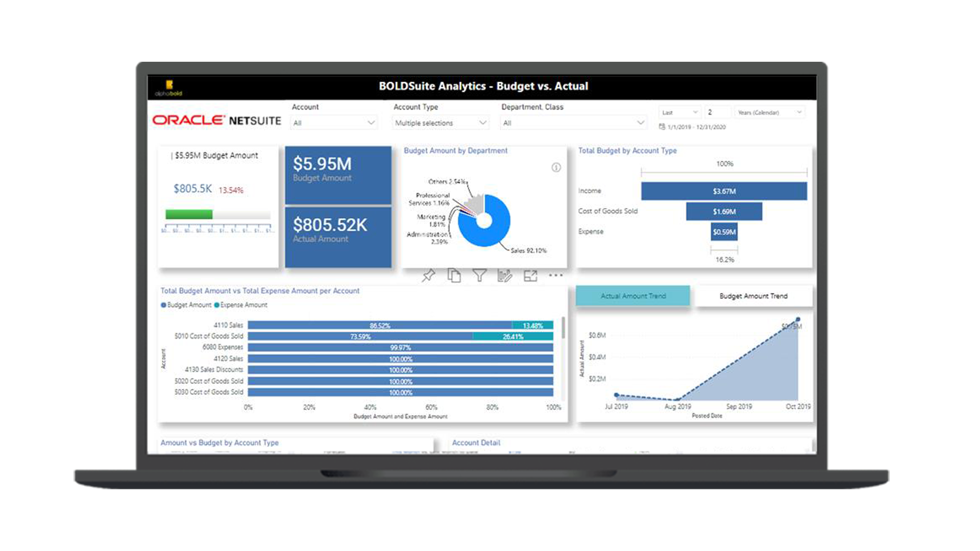
Task: Click the 6080 Expenses 99.97% bar
Action: click(x=401, y=347)
